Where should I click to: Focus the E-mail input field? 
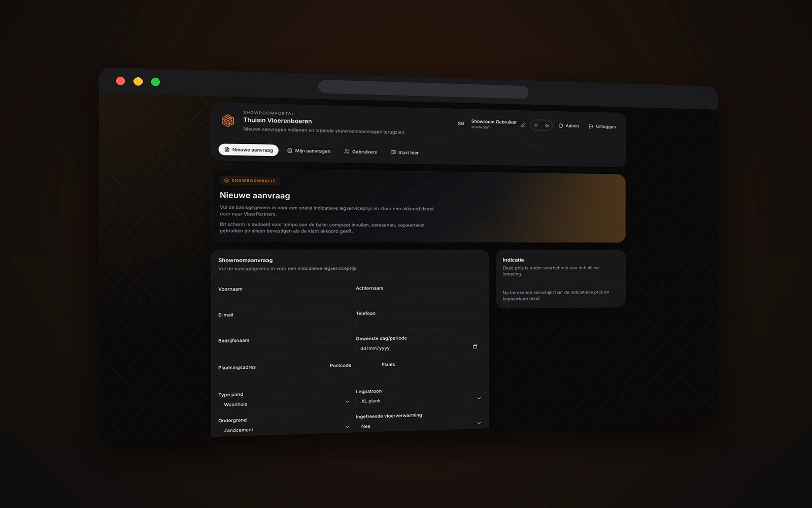[x=284, y=324]
